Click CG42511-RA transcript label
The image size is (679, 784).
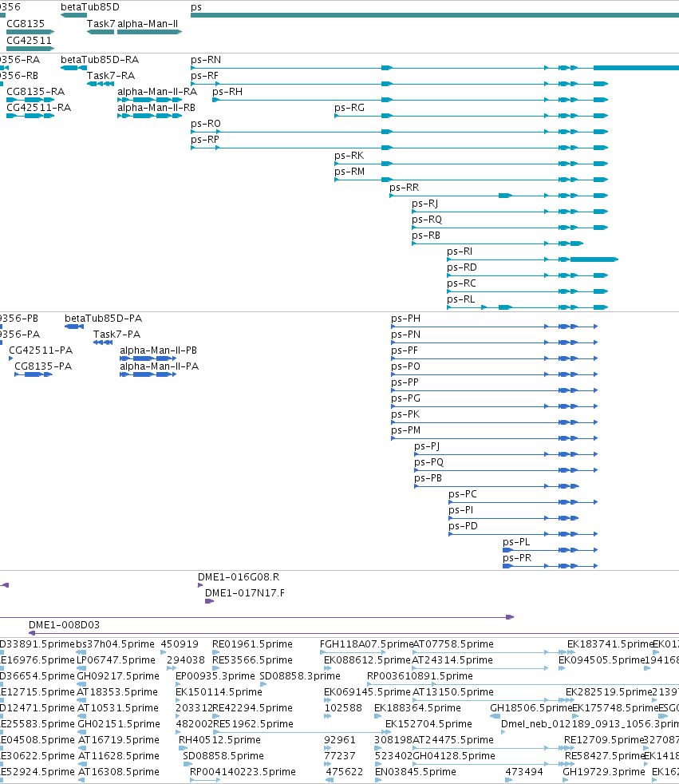pyautogui.click(x=38, y=108)
